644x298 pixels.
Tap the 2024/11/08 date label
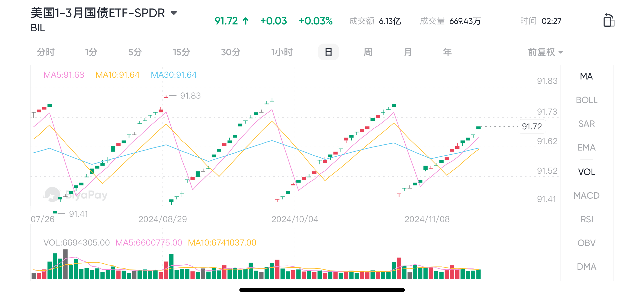coord(427,219)
